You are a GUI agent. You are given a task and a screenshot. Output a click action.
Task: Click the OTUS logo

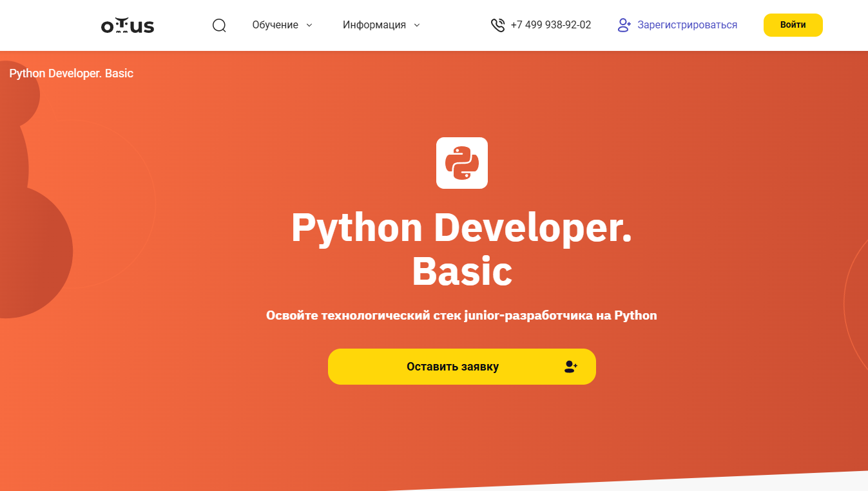click(x=128, y=26)
